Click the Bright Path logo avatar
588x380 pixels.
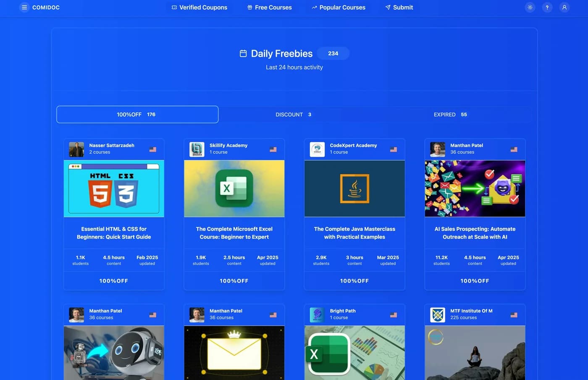317,314
